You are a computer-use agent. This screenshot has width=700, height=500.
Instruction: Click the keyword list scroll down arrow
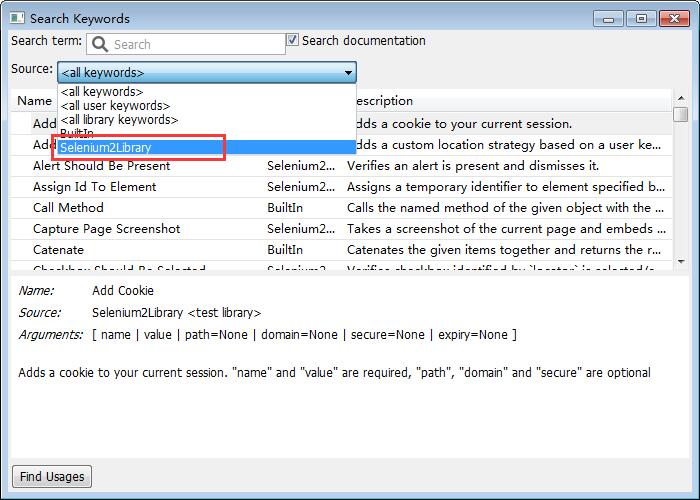[x=681, y=262]
